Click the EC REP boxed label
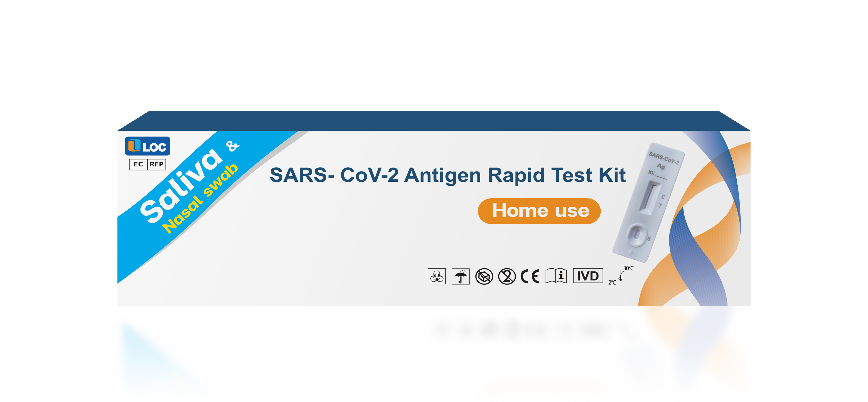The image size is (868, 402). (147, 164)
